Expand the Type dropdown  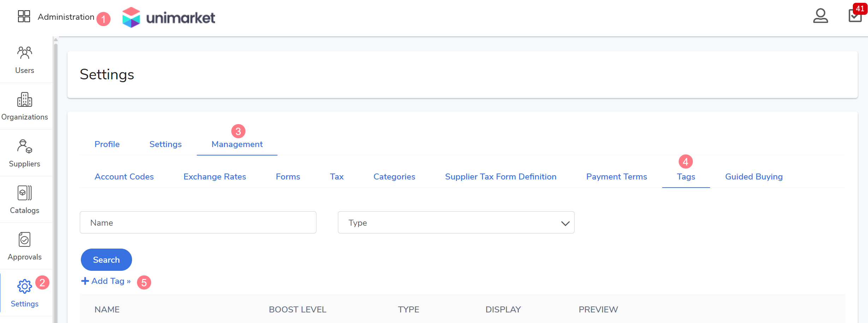tap(456, 223)
